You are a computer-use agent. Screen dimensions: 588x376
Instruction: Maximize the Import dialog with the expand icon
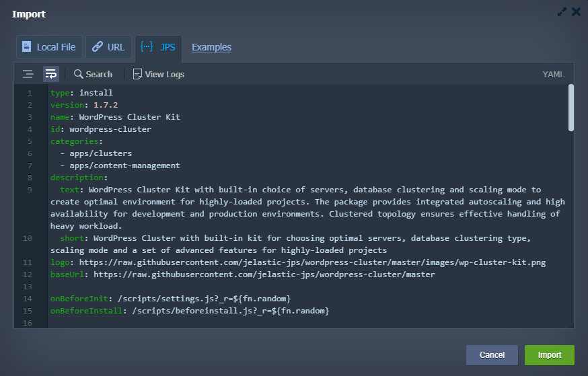[x=562, y=12]
